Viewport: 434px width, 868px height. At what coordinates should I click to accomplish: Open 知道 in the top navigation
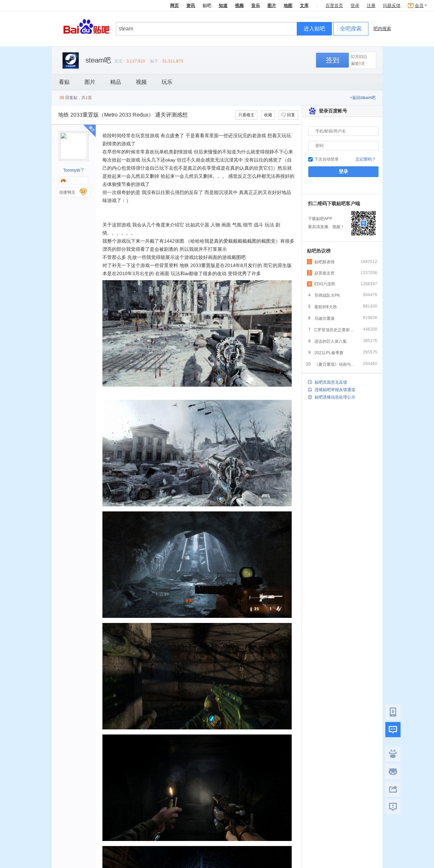pos(223,5)
